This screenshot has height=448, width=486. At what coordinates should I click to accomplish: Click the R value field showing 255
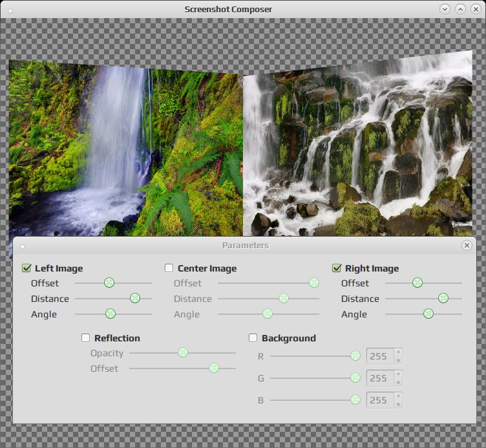click(x=380, y=356)
